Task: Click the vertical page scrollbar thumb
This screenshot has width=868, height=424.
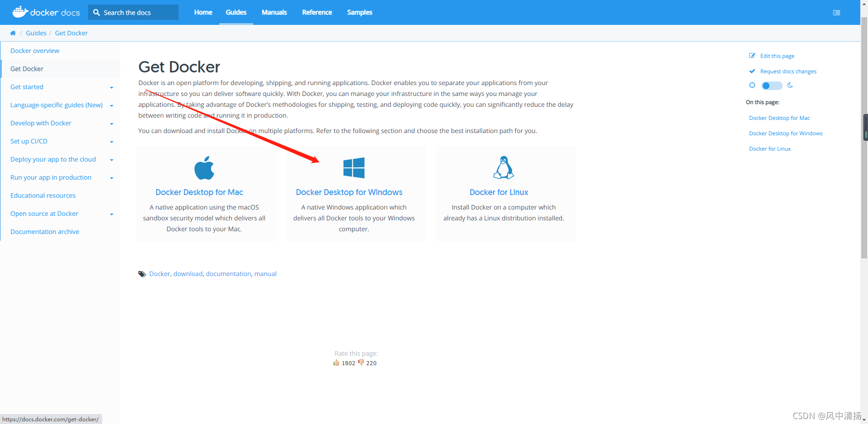Action: 864,138
